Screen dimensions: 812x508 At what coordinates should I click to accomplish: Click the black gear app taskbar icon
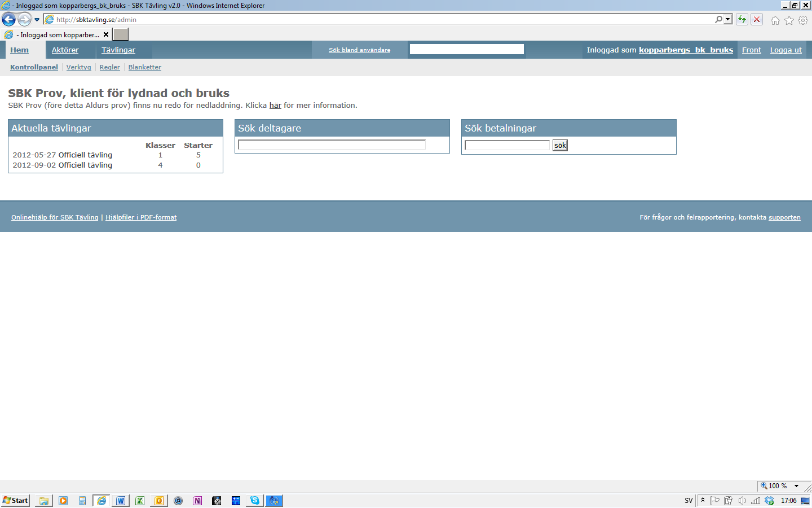click(x=217, y=501)
